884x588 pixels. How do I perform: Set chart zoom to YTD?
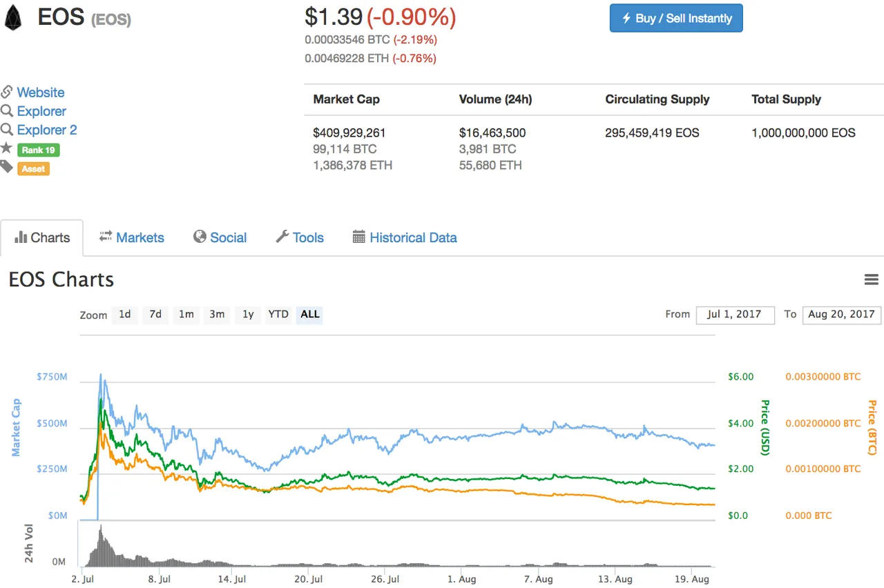[x=278, y=315]
